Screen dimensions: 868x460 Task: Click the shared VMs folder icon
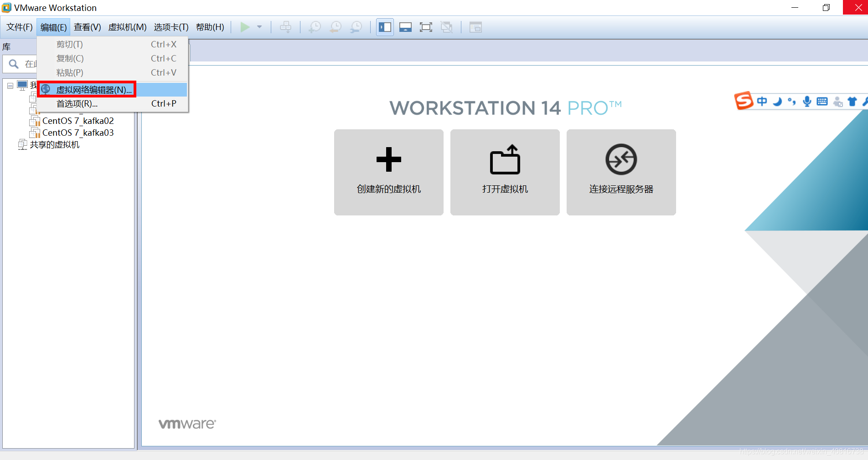click(22, 144)
